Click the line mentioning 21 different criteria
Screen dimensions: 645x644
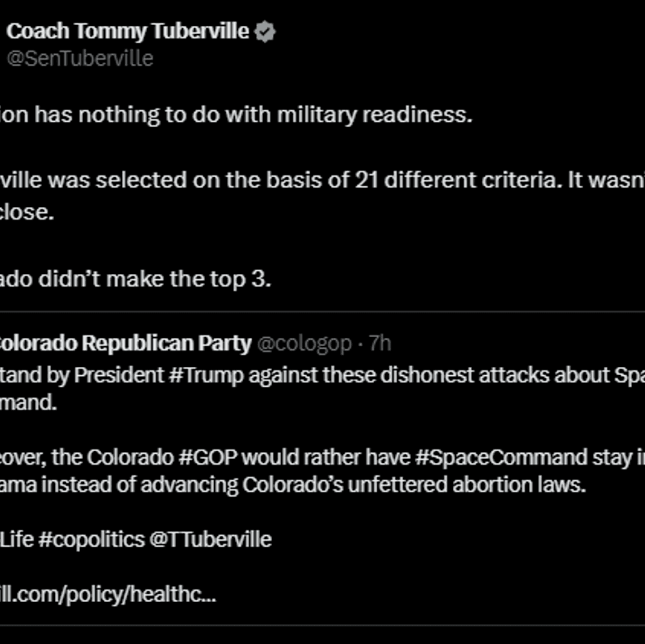322,180
